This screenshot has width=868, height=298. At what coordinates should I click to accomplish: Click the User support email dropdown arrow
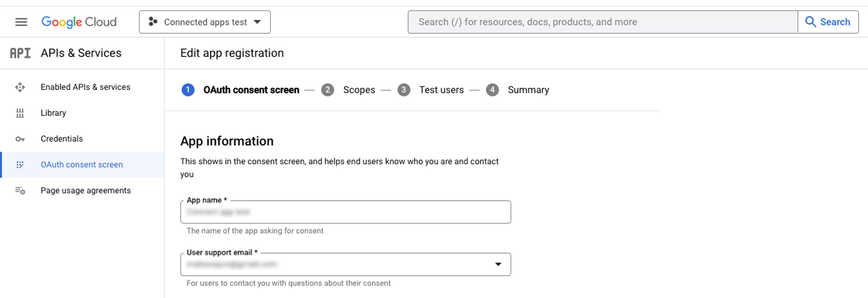click(498, 264)
